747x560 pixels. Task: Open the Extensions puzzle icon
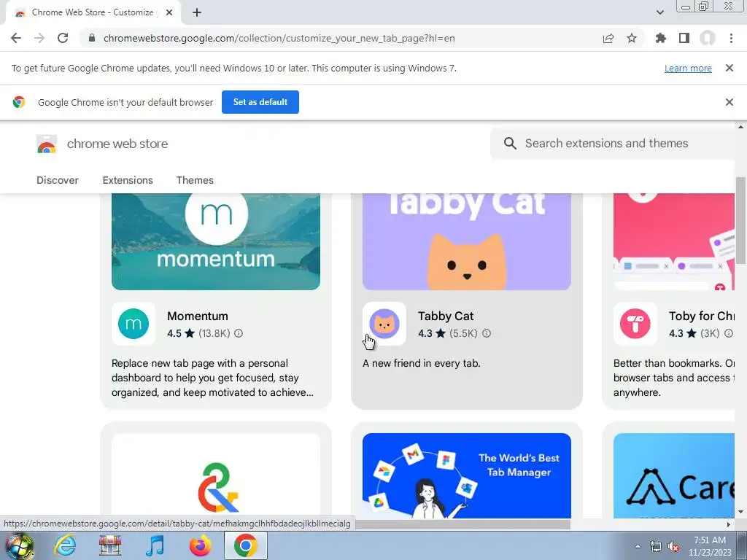point(660,38)
